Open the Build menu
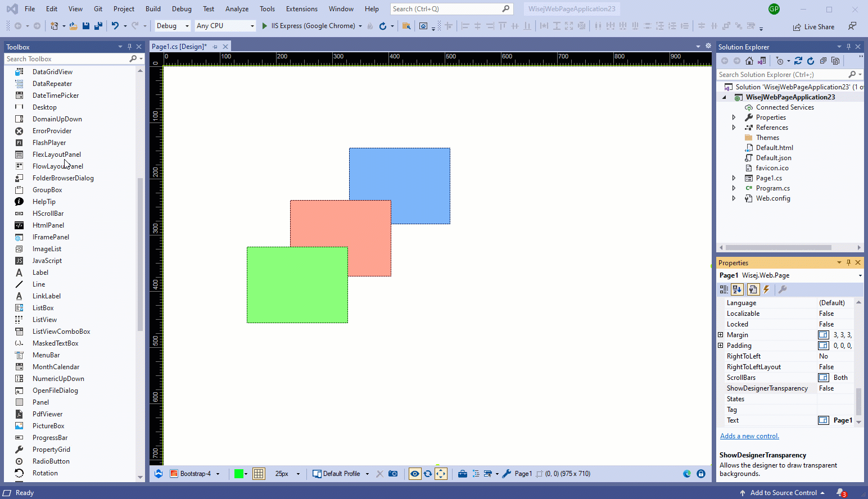This screenshot has height=499, width=868. (x=153, y=9)
